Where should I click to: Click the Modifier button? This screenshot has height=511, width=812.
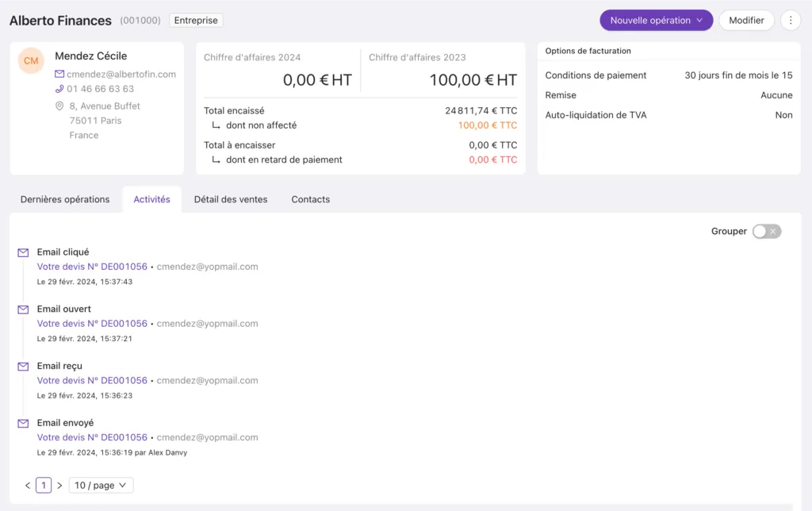tap(746, 20)
